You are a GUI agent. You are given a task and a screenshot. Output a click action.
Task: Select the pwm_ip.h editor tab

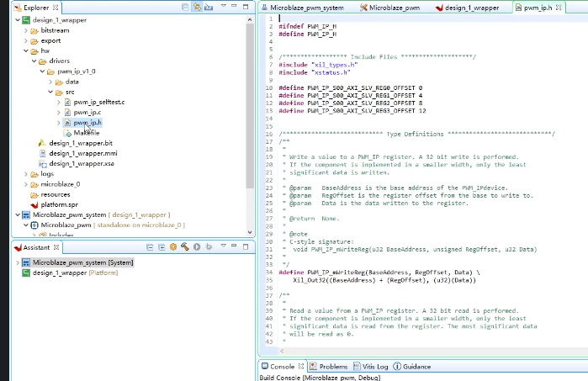538,8
